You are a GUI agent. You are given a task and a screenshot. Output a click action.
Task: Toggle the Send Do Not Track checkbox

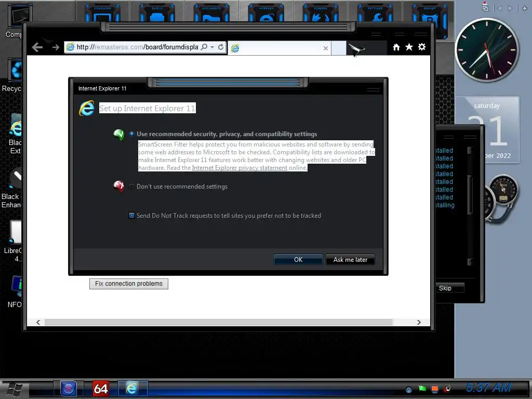point(131,215)
